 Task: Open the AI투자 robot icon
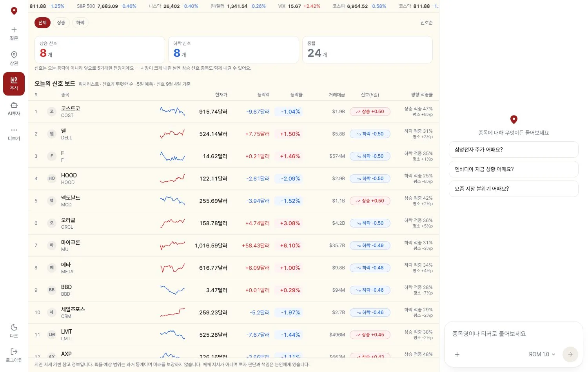tap(14, 105)
